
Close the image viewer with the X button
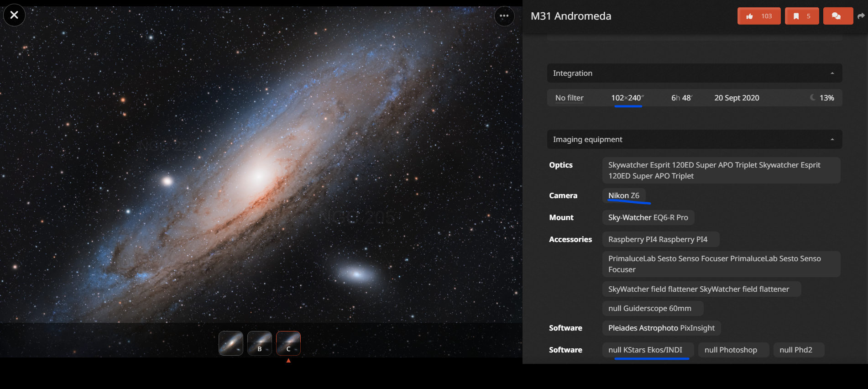[x=14, y=15]
